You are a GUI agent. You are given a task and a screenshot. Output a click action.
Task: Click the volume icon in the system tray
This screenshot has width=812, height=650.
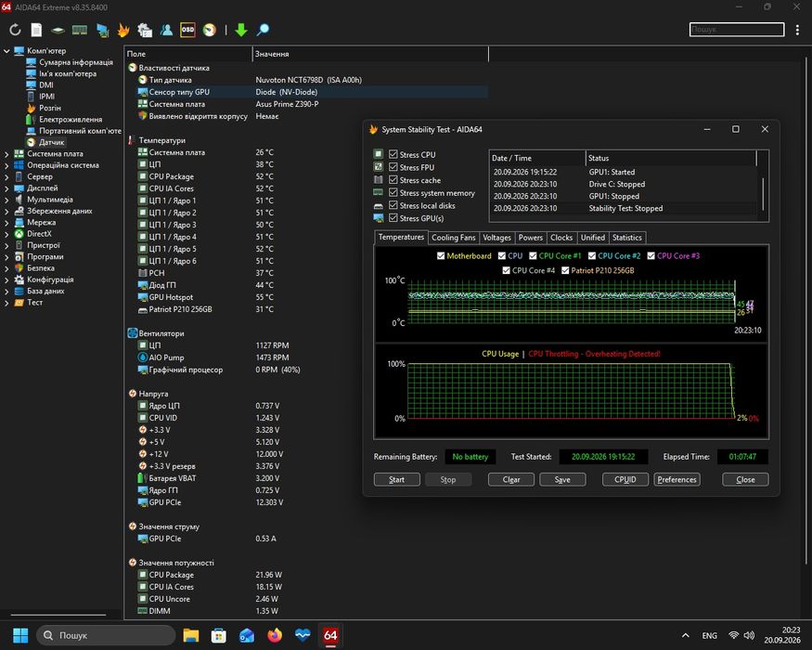pyautogui.click(x=749, y=635)
